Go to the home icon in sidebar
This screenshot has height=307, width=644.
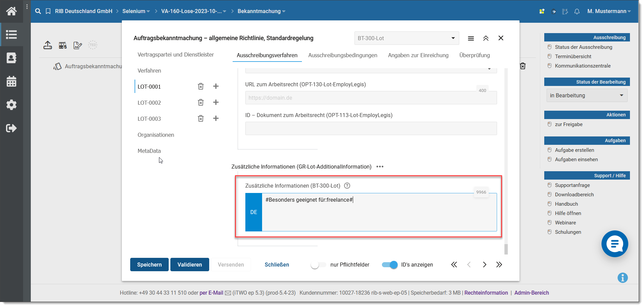(11, 11)
